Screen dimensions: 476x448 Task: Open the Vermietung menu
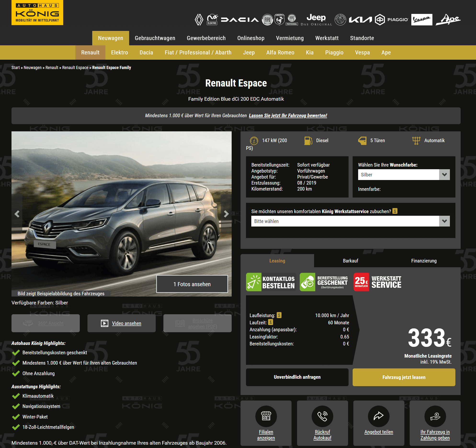point(290,38)
